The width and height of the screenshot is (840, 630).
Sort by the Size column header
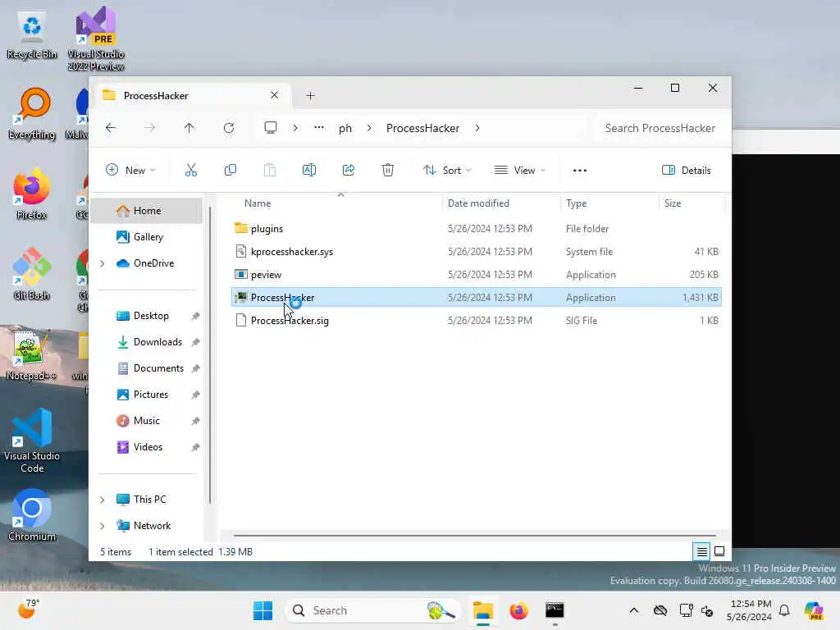[x=673, y=203]
